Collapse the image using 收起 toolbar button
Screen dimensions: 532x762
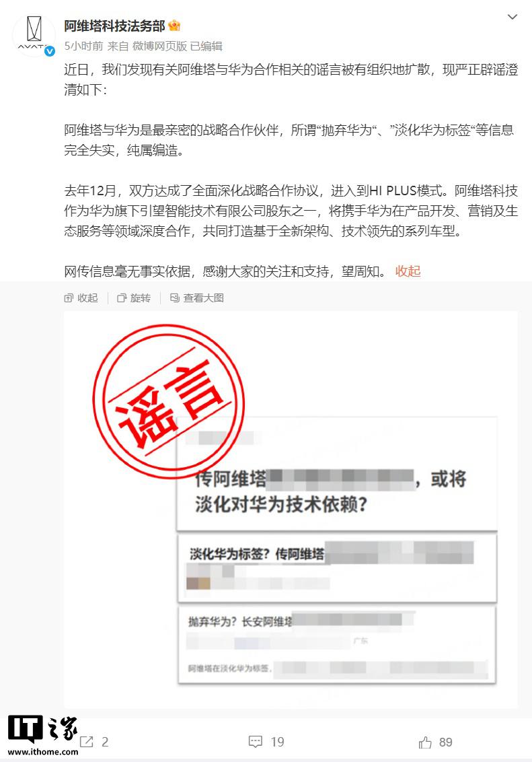click(81, 298)
